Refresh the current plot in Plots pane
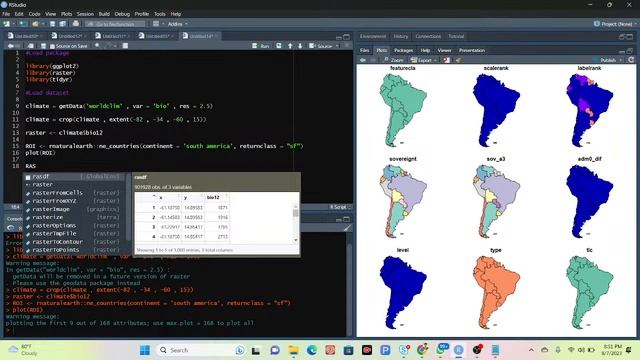Viewport: 640px width, 360px height. pyautogui.click(x=631, y=60)
